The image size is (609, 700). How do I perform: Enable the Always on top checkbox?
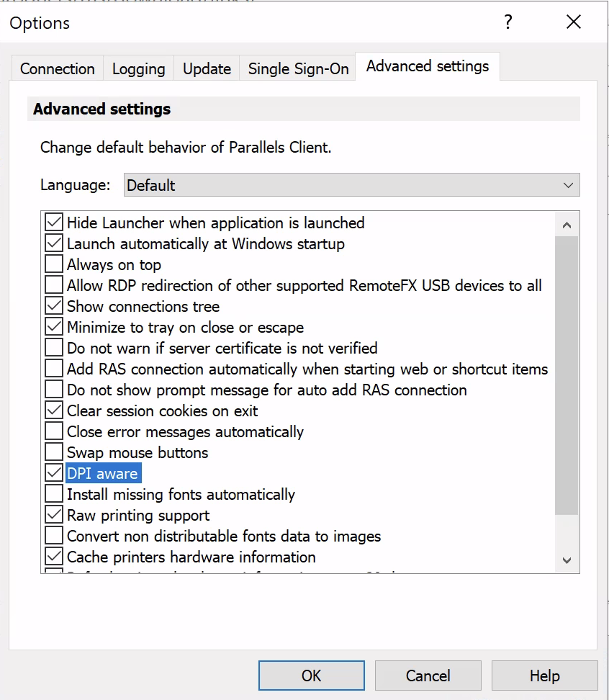54,264
